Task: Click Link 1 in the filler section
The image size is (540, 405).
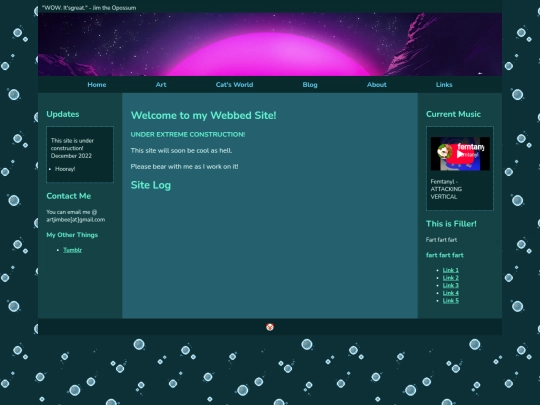Action: pos(450,270)
